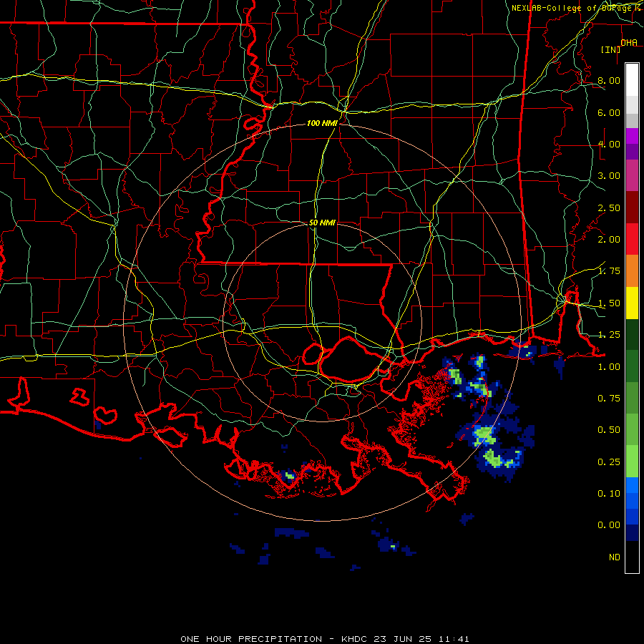
Task: Pick the dark red swatch beside 2.50
Action: tap(632, 208)
